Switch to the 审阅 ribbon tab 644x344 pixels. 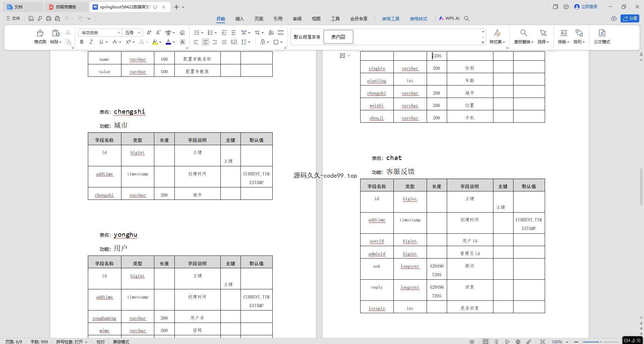(297, 19)
